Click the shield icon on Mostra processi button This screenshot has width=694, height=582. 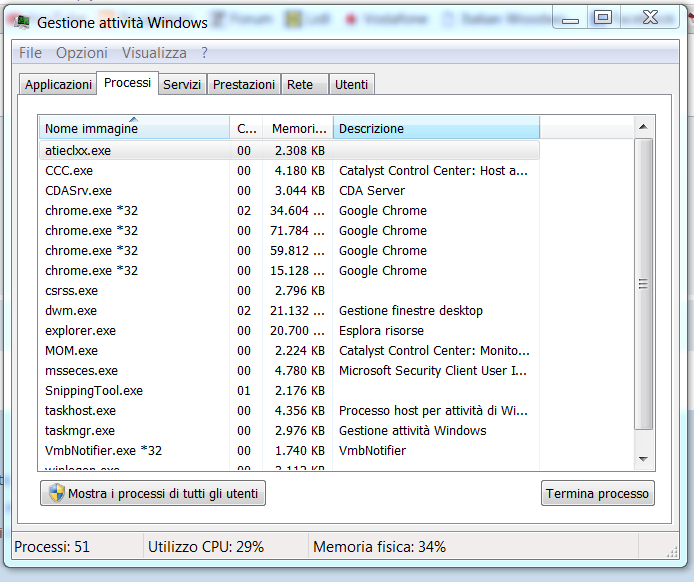point(56,493)
